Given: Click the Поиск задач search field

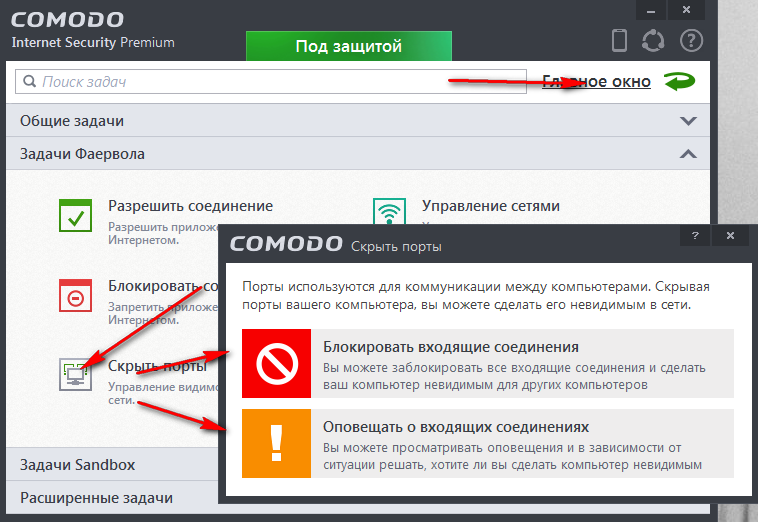Looking at the screenshot, I should pyautogui.click(x=271, y=81).
